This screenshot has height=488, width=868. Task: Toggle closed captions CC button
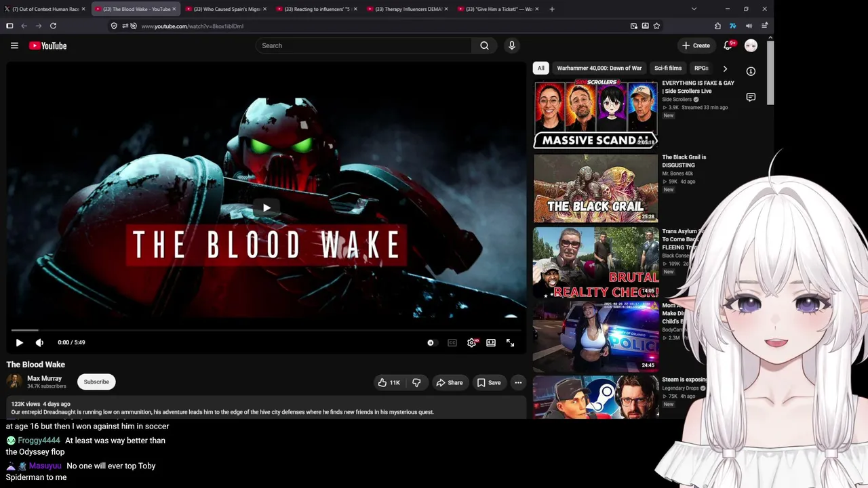[452, 342]
